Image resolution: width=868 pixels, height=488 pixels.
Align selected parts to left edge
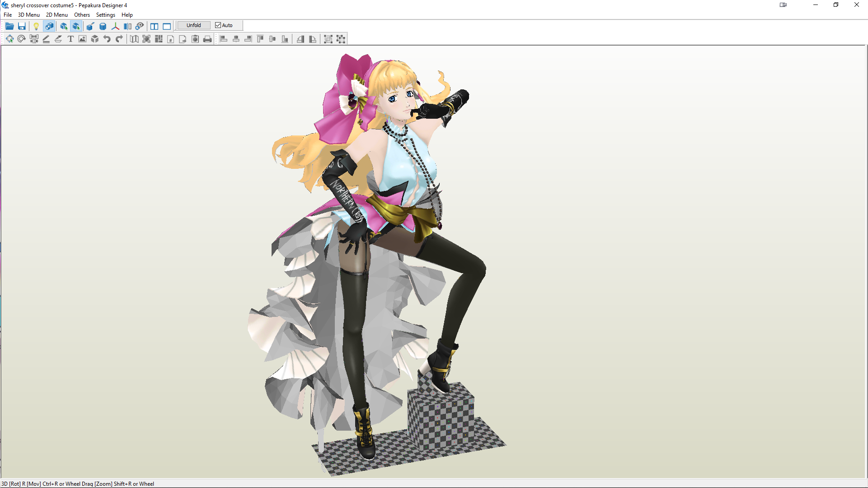point(223,39)
